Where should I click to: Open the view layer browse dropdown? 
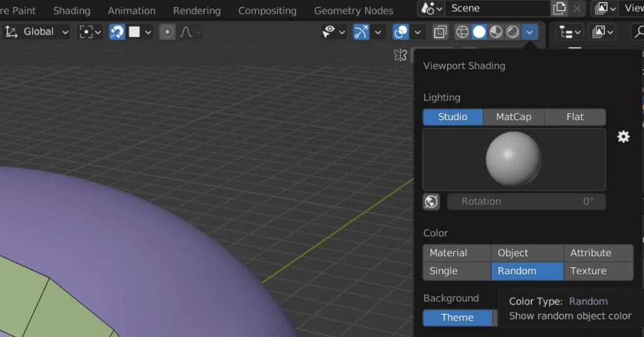(x=604, y=8)
